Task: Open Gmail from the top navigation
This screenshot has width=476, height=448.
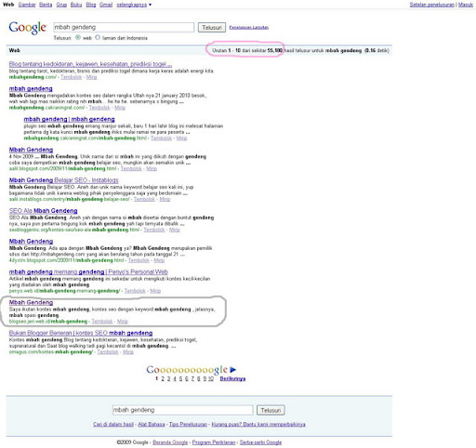Action: point(106,5)
